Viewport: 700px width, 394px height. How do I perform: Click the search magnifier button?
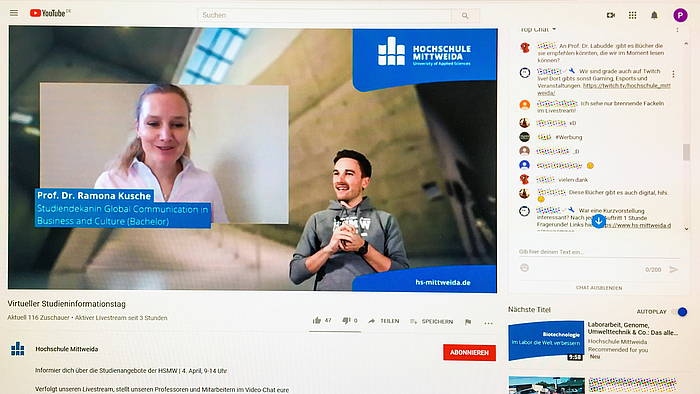(x=465, y=16)
